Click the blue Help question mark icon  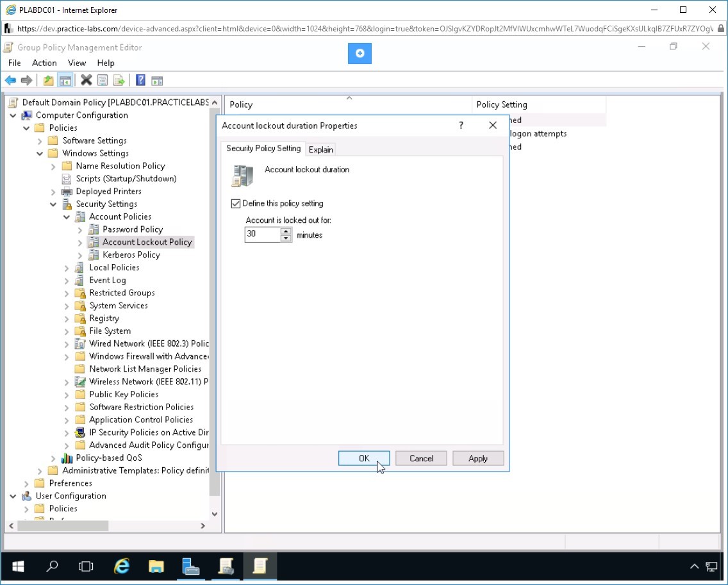(140, 80)
